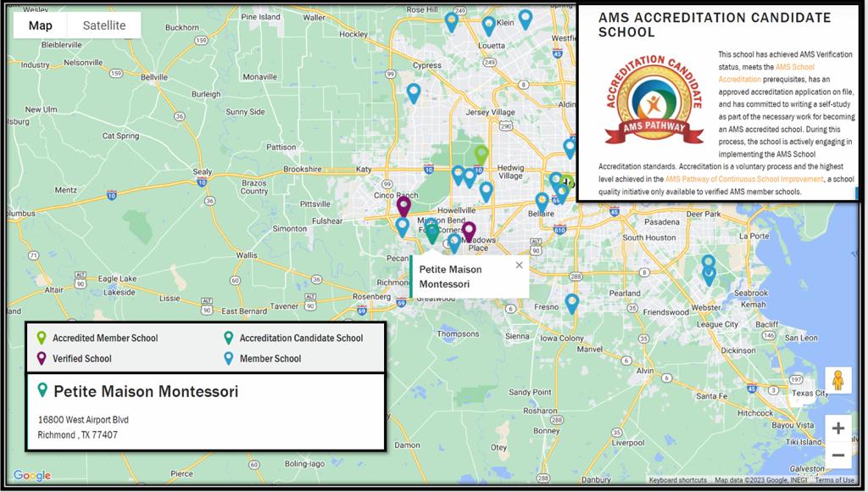
Task: Click the purple pin above Meadows Place
Action: point(469,232)
